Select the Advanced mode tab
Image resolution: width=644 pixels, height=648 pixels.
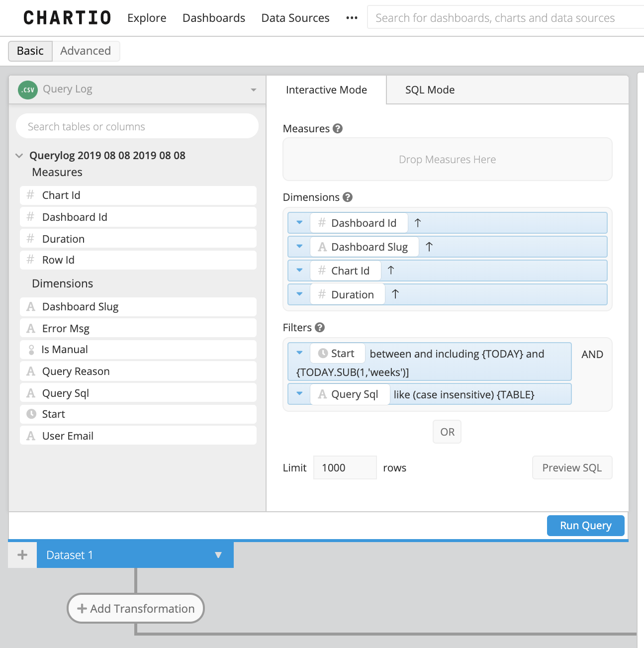point(86,51)
